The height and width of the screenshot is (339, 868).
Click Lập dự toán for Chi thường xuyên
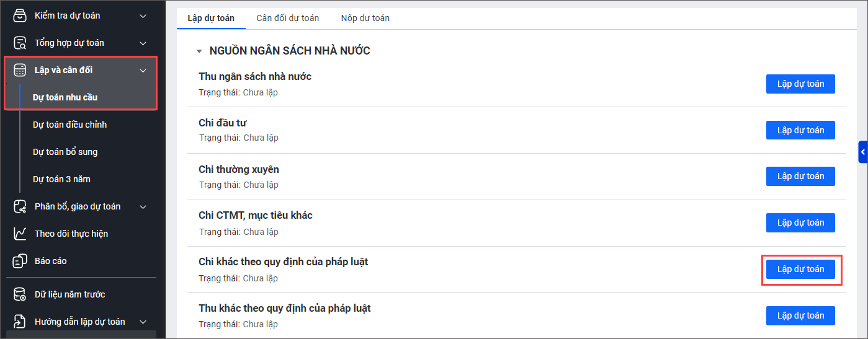pos(800,176)
